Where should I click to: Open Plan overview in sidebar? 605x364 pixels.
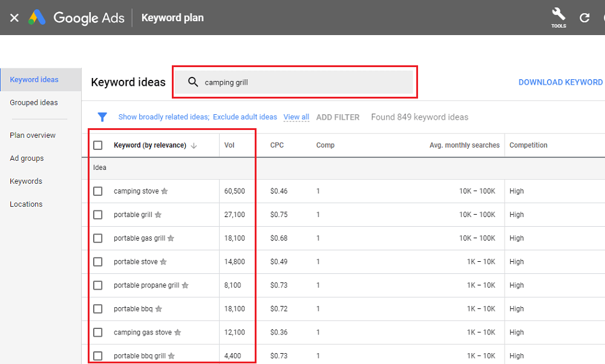tap(33, 135)
